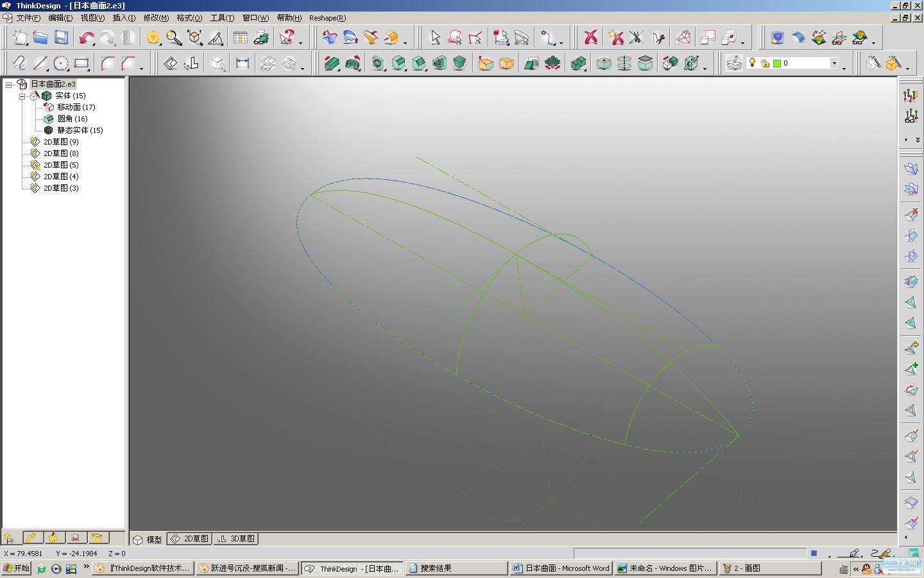Select 2D草图 (3) in the tree
Viewport: 924px width, 578px height.
pos(61,188)
